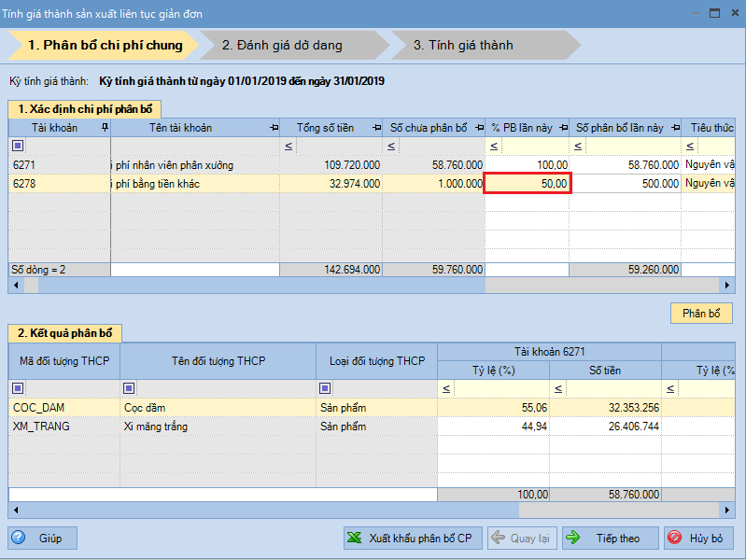Go to step 3. Tính giá thành
746x560 pixels.
(476, 45)
